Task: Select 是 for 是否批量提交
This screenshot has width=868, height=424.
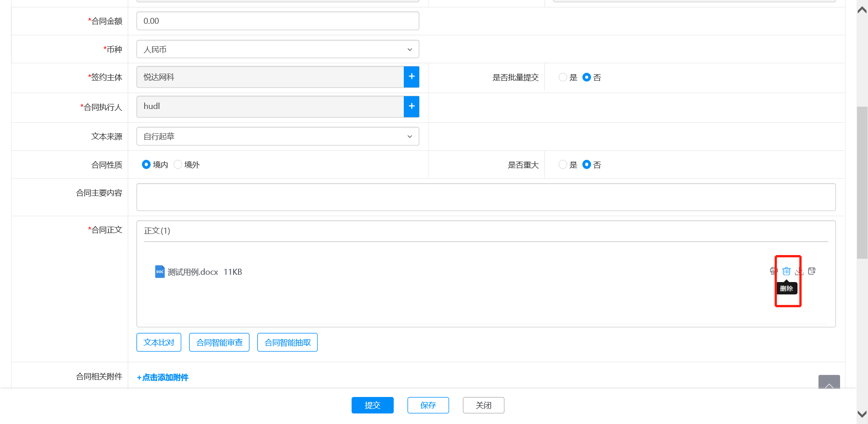Action: point(563,77)
